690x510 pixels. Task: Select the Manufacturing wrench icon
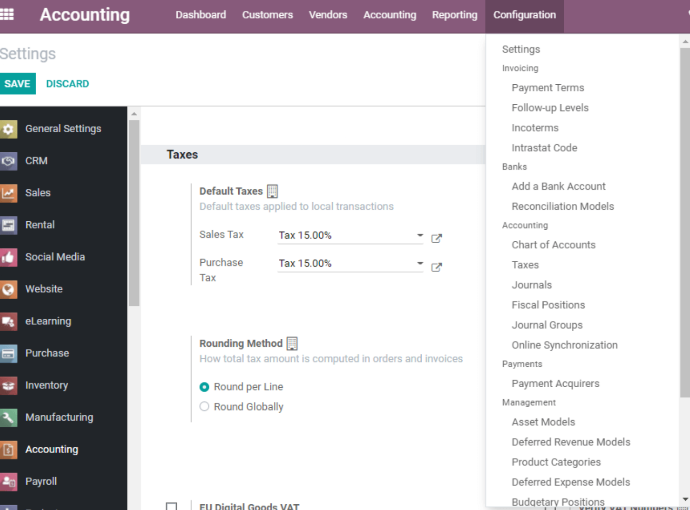8,418
